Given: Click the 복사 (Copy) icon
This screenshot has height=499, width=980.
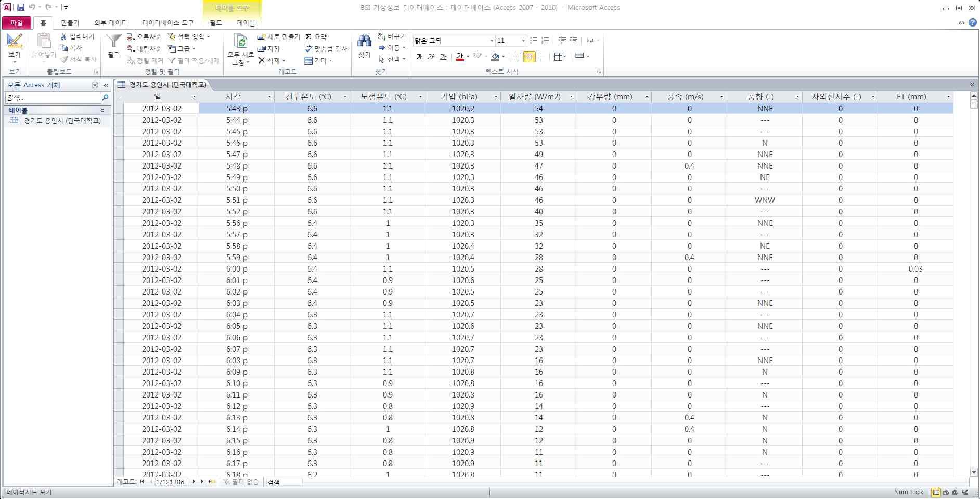Looking at the screenshot, I should 64,48.
